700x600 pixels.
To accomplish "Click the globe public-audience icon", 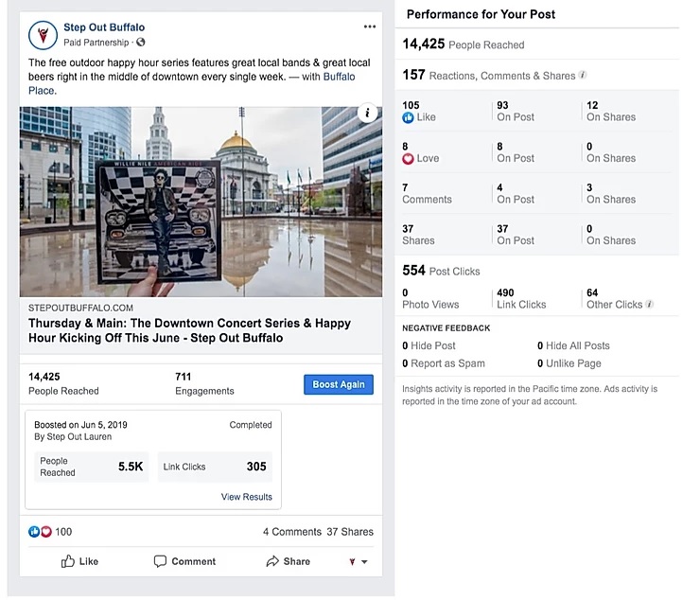I will [141, 43].
